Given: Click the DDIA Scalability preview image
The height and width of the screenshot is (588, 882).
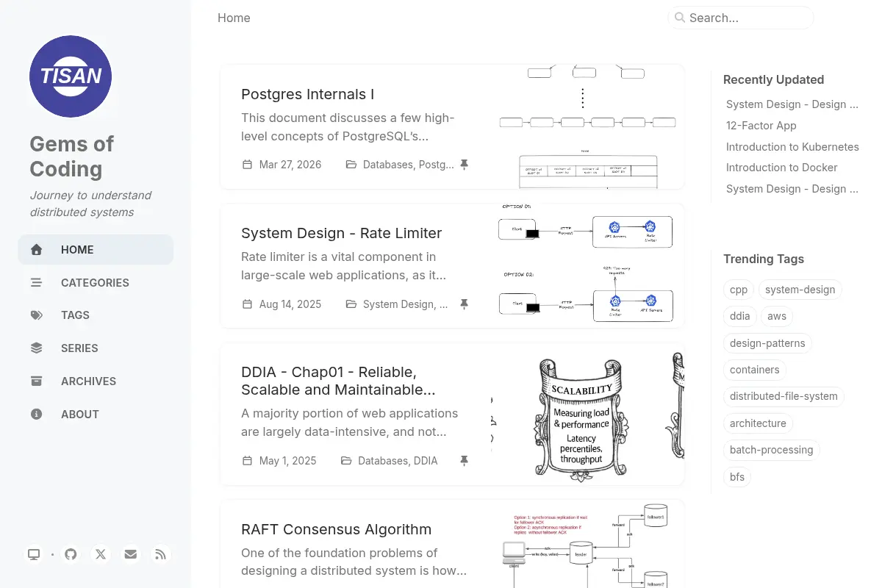Looking at the screenshot, I should point(587,415).
